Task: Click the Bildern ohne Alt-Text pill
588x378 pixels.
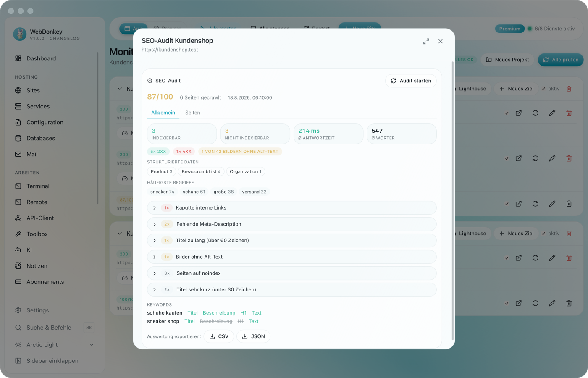Action: (240, 152)
